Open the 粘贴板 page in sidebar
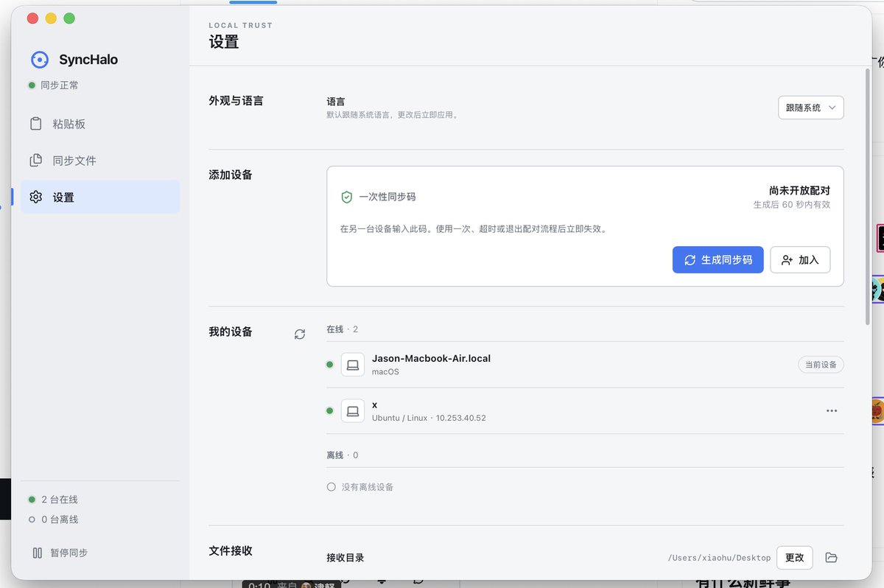This screenshot has width=884, height=588. tap(100, 124)
